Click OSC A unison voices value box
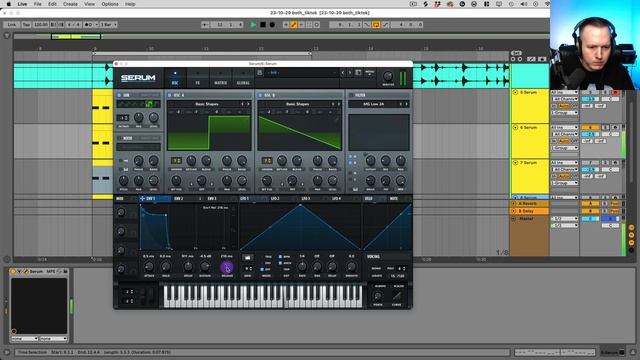This screenshot has height=360, width=640. point(176,160)
